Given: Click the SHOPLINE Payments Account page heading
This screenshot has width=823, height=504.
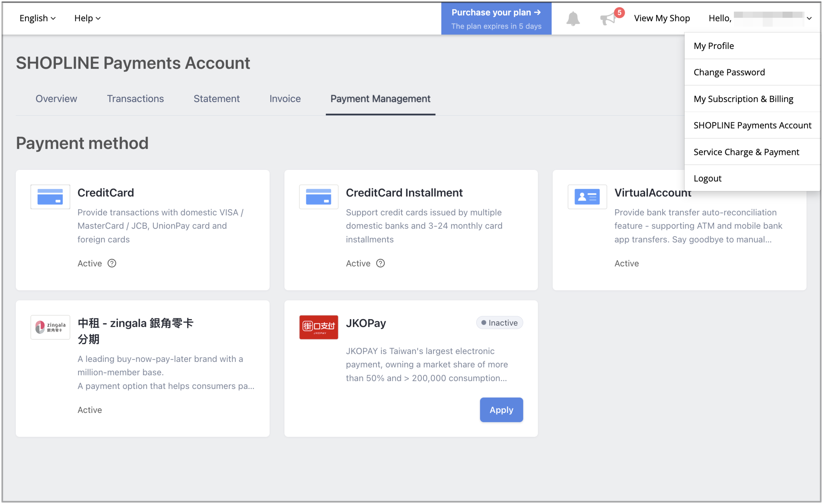Looking at the screenshot, I should [133, 63].
